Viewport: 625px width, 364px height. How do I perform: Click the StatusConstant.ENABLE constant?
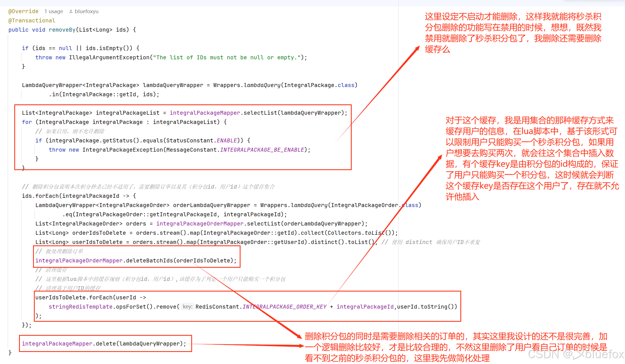click(227, 141)
